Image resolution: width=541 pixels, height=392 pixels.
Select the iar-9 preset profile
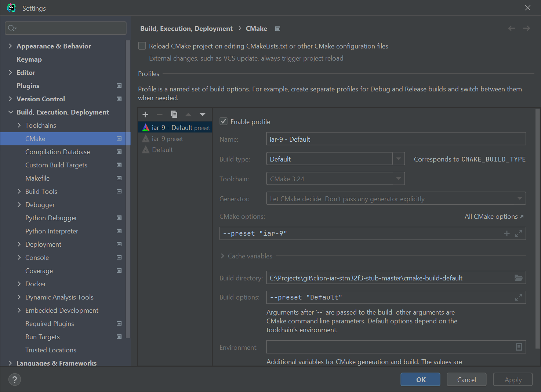pos(175,139)
